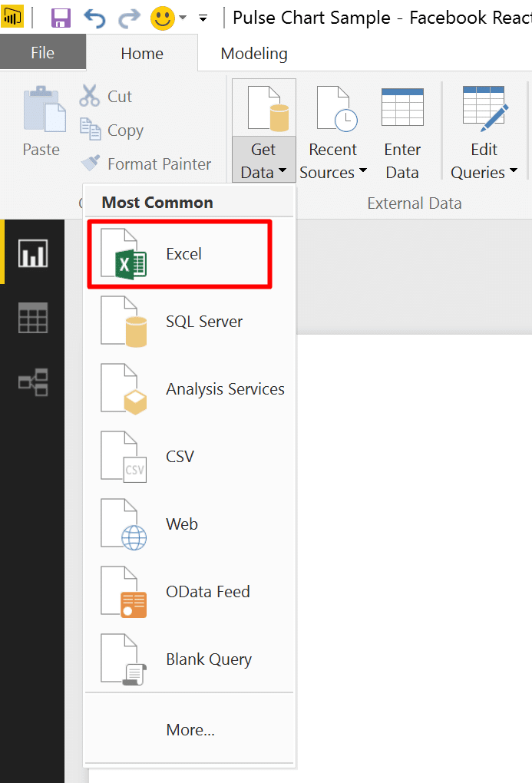Open the smiley feedback dropdown arrow
532x783 pixels.
[x=183, y=18]
